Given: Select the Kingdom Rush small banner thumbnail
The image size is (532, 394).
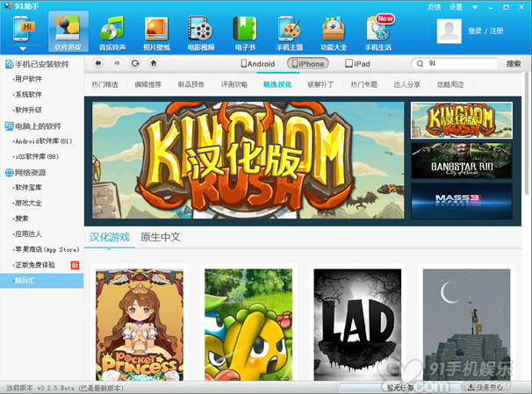Looking at the screenshot, I should (x=462, y=120).
